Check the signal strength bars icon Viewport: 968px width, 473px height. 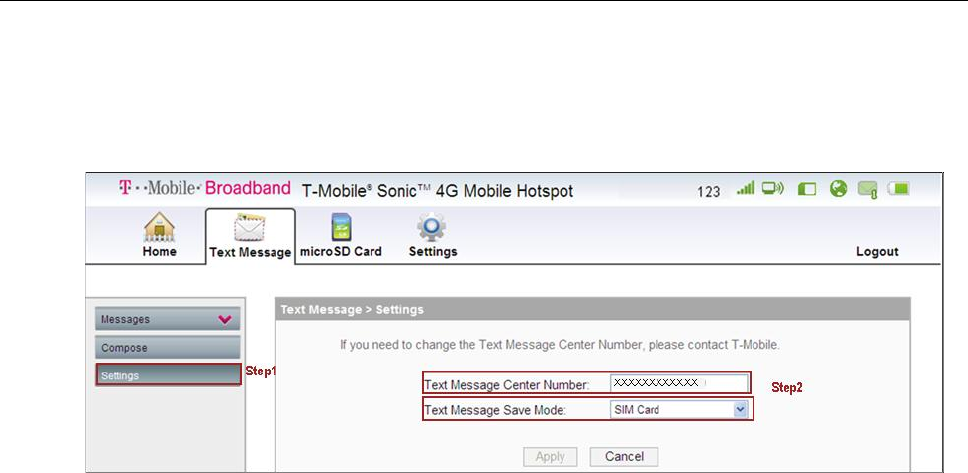point(746,188)
